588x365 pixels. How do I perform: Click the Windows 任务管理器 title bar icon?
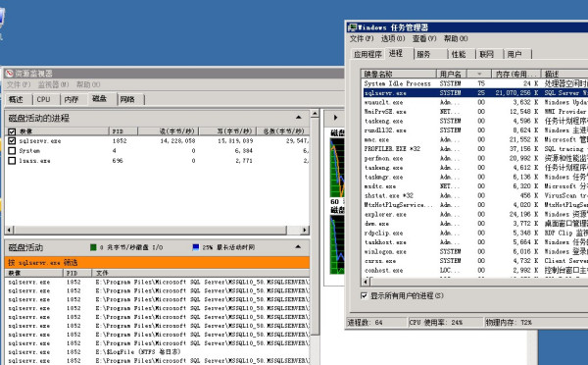click(352, 27)
